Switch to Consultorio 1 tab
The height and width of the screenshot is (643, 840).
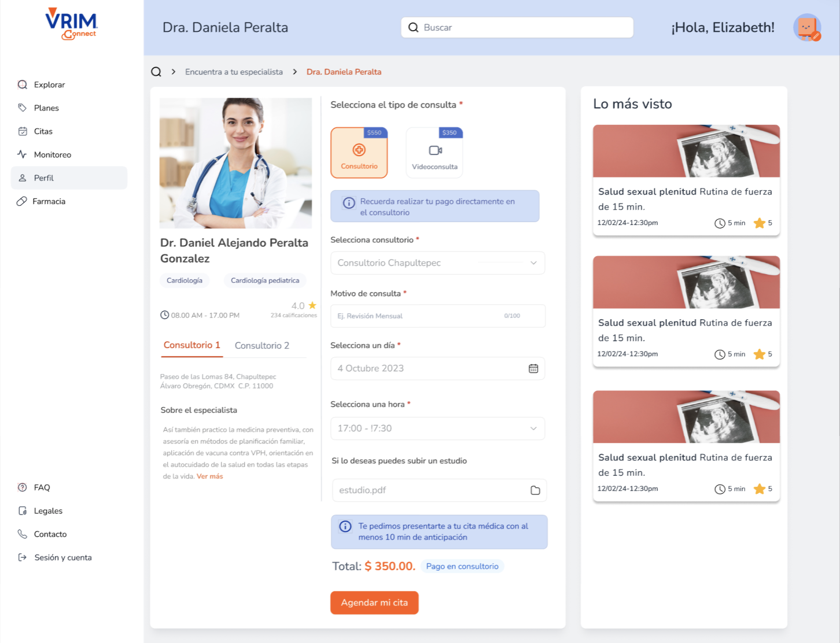(x=191, y=345)
